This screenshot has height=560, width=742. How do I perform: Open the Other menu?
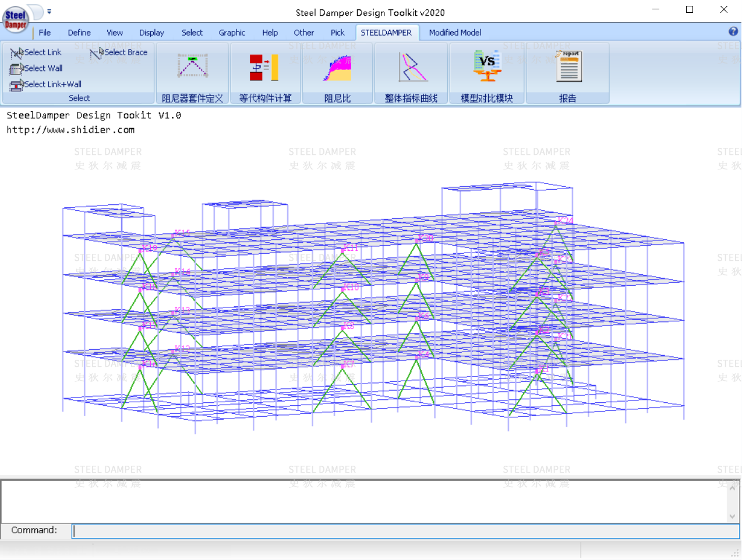coord(304,33)
